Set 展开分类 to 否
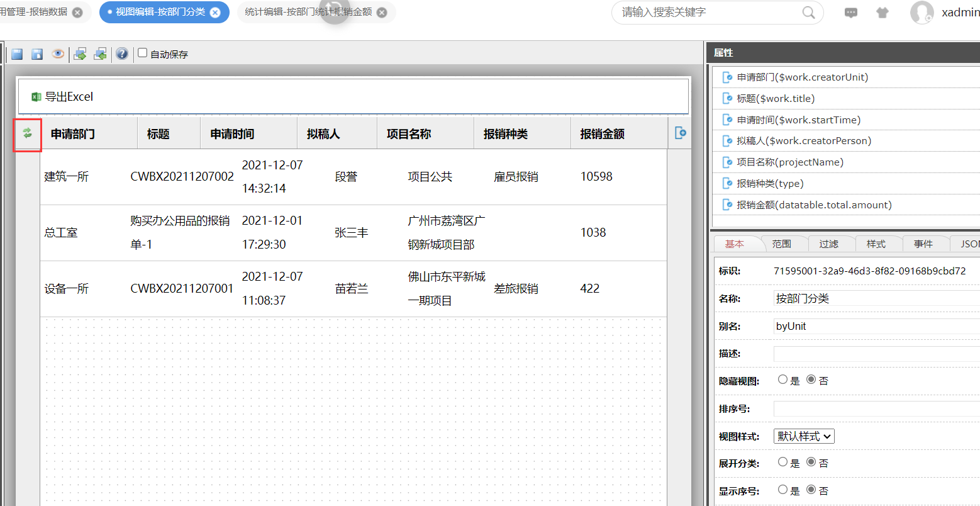Image resolution: width=980 pixels, height=506 pixels. click(811, 462)
